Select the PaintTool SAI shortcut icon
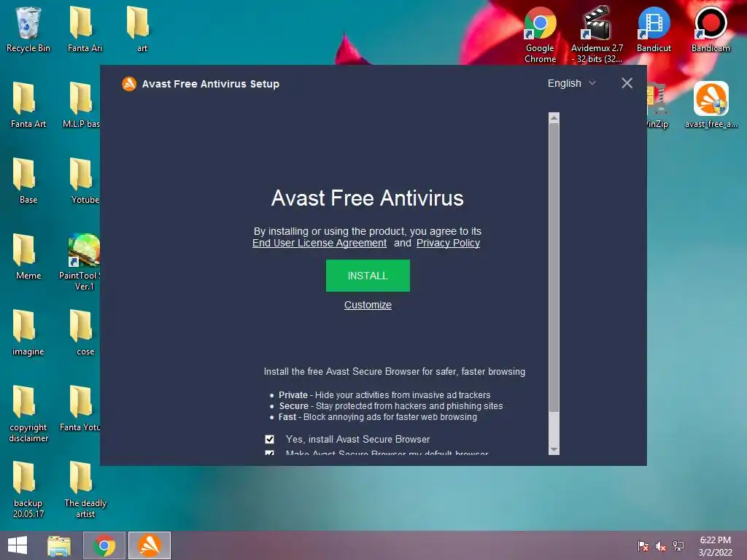747x560 pixels. tap(81, 262)
